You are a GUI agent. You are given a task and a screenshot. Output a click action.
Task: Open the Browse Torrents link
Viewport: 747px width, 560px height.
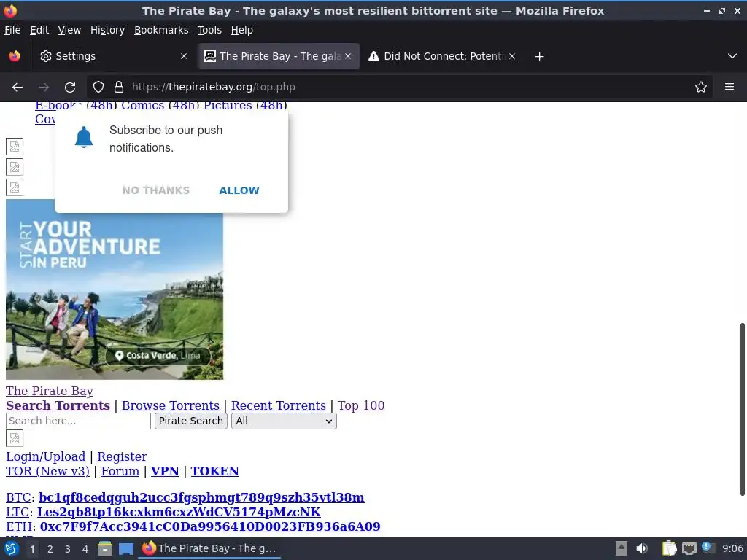(x=171, y=405)
